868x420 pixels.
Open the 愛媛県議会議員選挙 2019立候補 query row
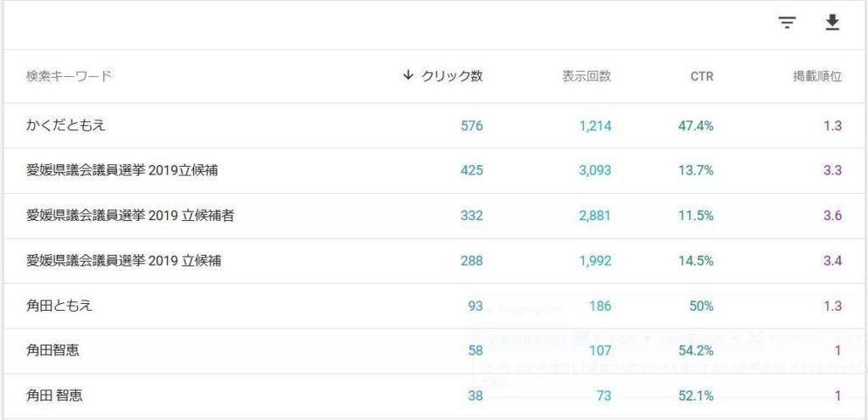(434, 171)
